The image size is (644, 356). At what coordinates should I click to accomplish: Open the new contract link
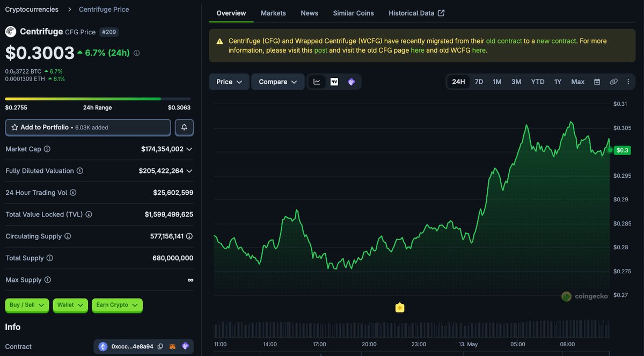pos(556,41)
